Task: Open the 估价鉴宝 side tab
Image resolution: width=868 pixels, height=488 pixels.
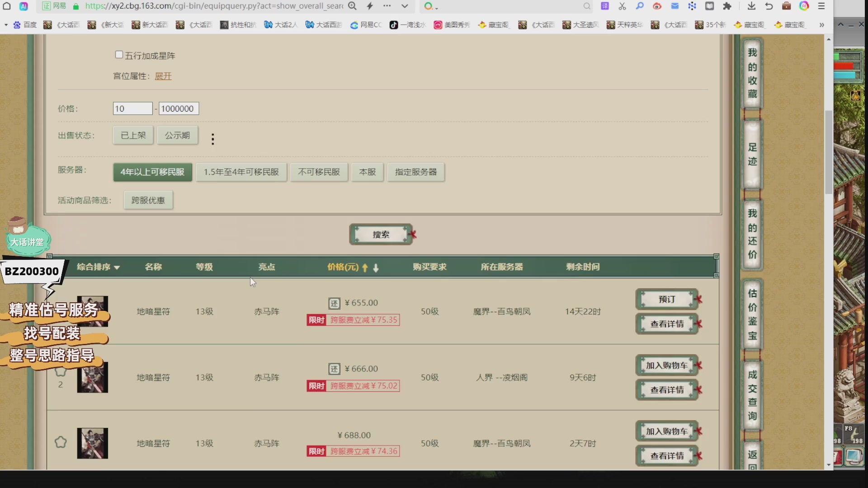Action: tap(752, 314)
